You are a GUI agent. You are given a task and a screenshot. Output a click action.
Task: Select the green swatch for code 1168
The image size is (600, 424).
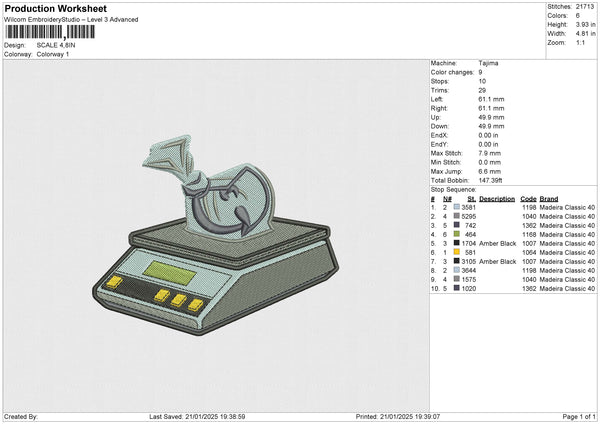(458, 233)
